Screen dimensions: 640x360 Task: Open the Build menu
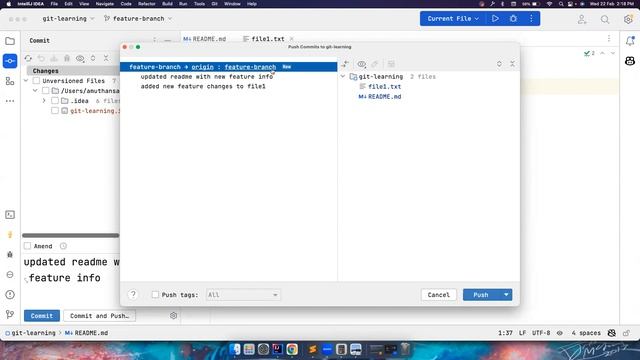click(x=167, y=4)
